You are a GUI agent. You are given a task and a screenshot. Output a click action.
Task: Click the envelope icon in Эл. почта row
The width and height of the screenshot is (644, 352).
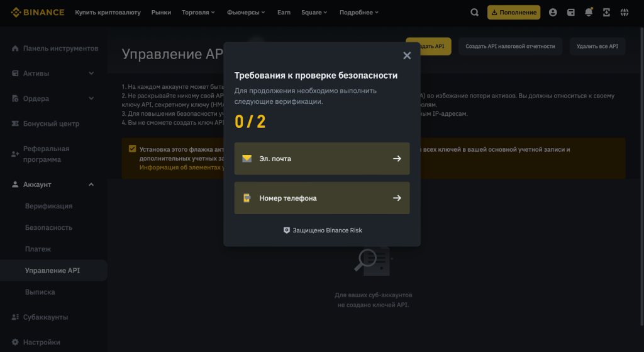coord(247,158)
